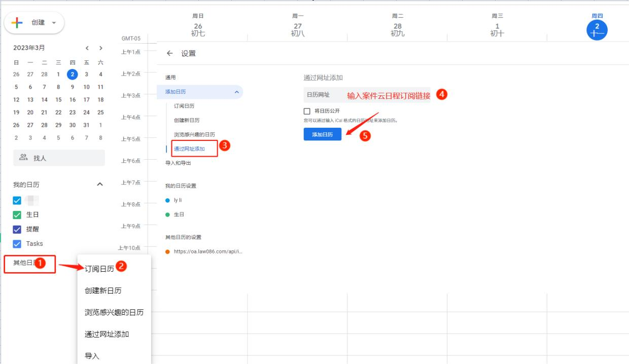Viewport: 629px width, 364px height.
Task: Click the blue 添加日历 button
Action: coord(323,134)
